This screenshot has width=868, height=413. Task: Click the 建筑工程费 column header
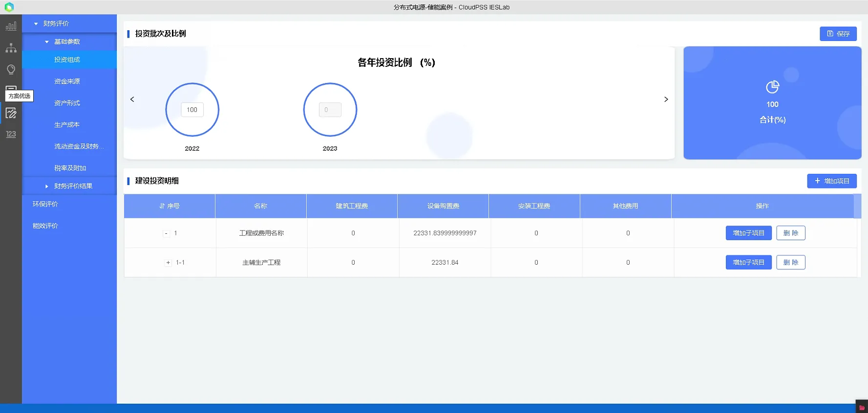point(352,206)
